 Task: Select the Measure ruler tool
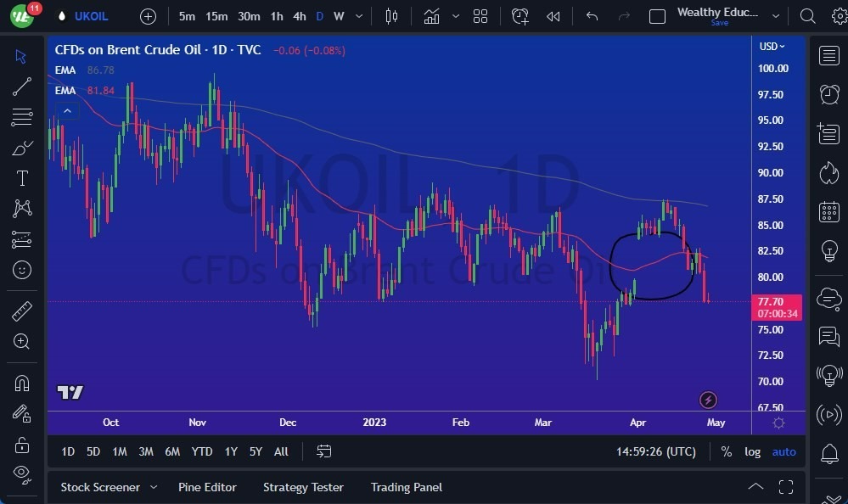click(22, 311)
